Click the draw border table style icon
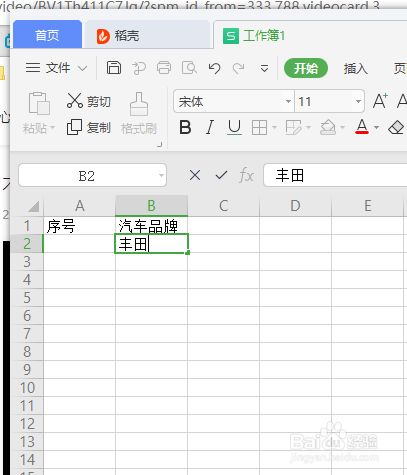The height and width of the screenshot is (475, 407). tap(294, 127)
